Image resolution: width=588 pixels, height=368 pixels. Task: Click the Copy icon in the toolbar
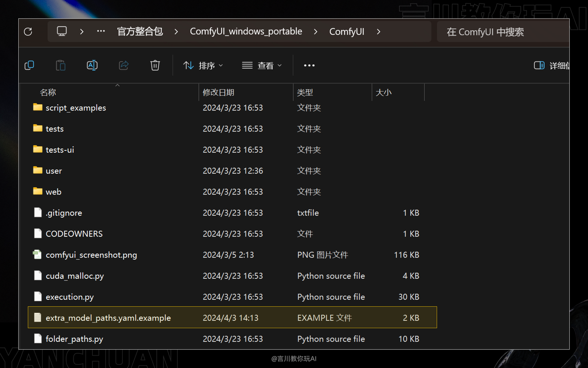coord(29,65)
